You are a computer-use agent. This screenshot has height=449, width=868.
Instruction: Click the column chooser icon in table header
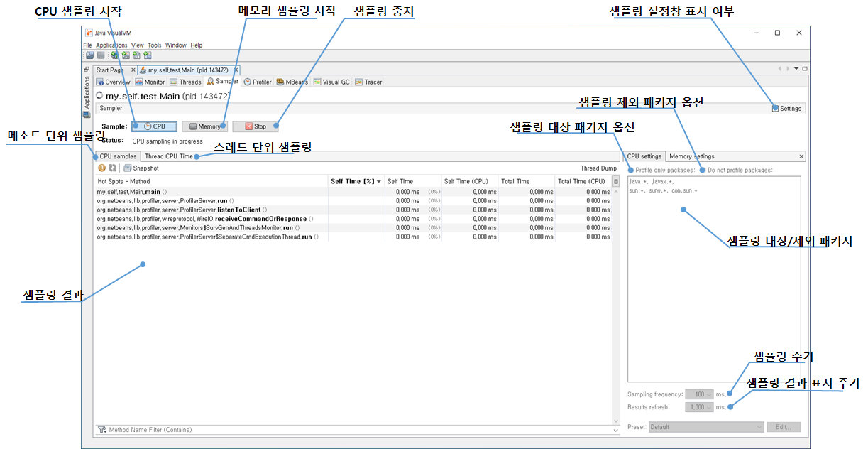(616, 181)
